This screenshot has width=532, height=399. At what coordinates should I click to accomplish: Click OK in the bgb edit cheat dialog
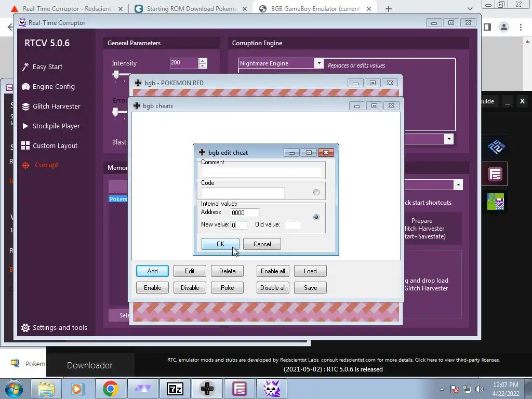coord(220,244)
